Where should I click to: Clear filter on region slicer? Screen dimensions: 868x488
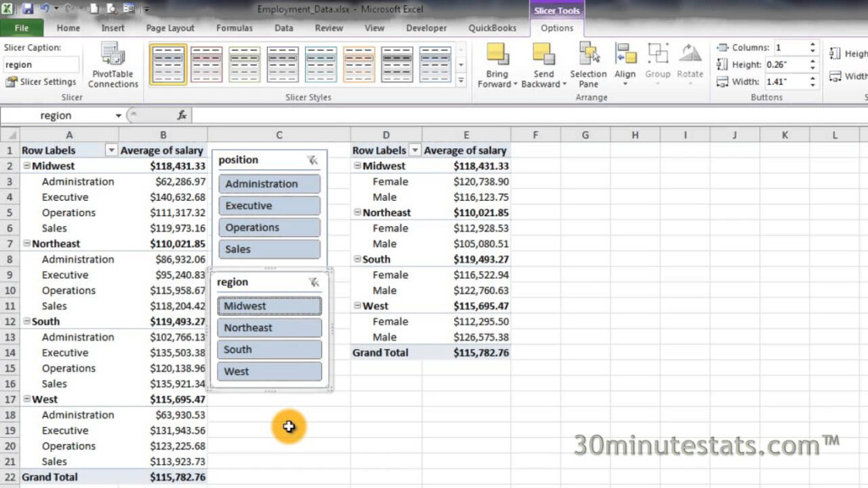point(313,282)
